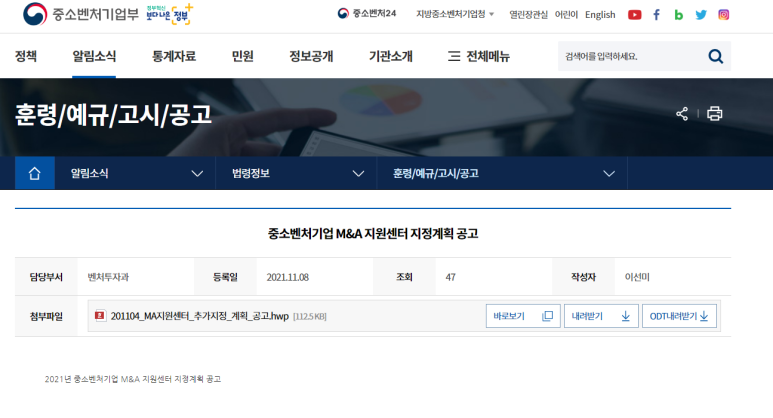Click the 중소벤처기업부 logo
Screen dimensions: 773x418
click(81, 14)
